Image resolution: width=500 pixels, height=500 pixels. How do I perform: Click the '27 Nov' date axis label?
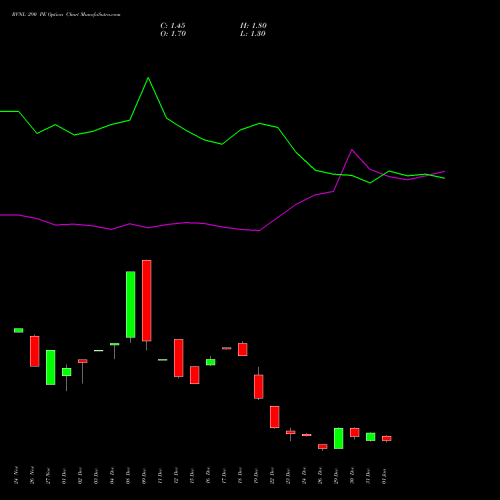tap(48, 475)
